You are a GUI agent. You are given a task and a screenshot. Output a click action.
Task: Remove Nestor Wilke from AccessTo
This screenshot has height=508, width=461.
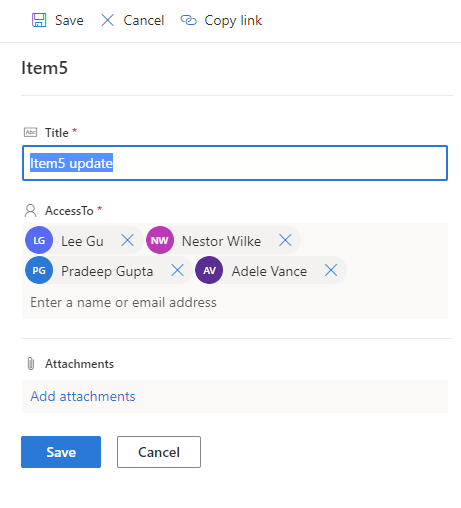285,240
